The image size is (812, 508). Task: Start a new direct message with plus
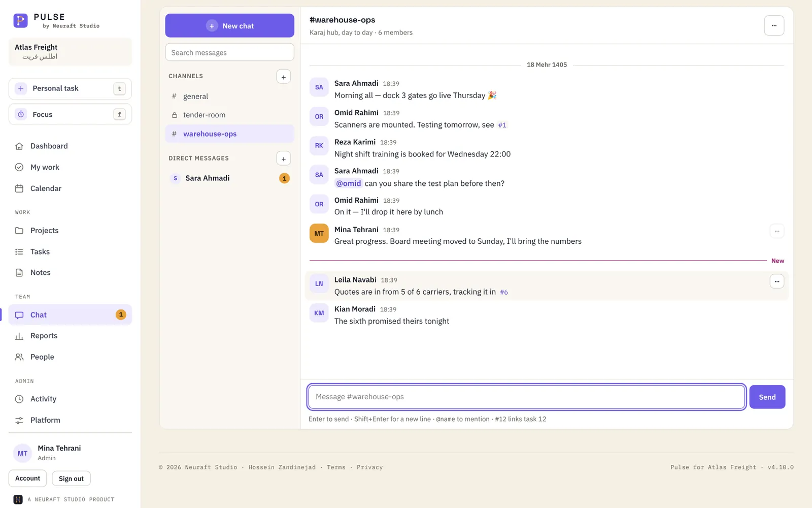pyautogui.click(x=284, y=158)
